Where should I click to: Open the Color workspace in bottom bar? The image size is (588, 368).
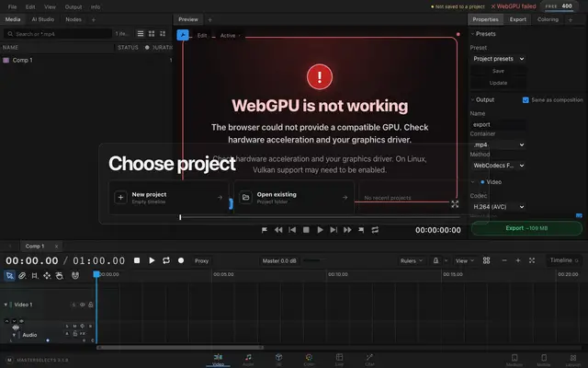(309, 360)
